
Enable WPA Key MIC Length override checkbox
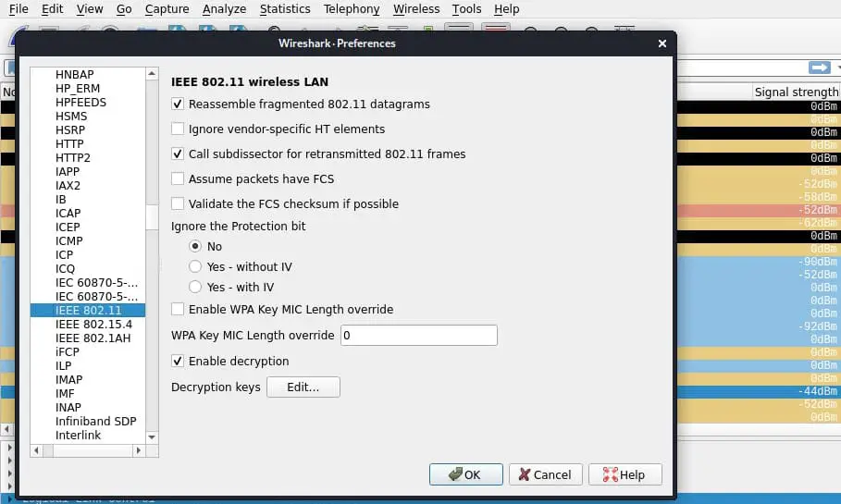pyautogui.click(x=178, y=310)
